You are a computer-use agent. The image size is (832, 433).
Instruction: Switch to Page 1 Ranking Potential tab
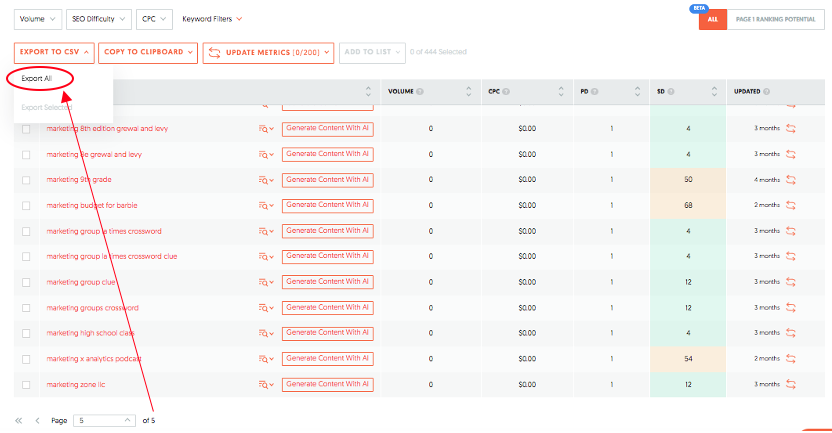[x=777, y=21]
